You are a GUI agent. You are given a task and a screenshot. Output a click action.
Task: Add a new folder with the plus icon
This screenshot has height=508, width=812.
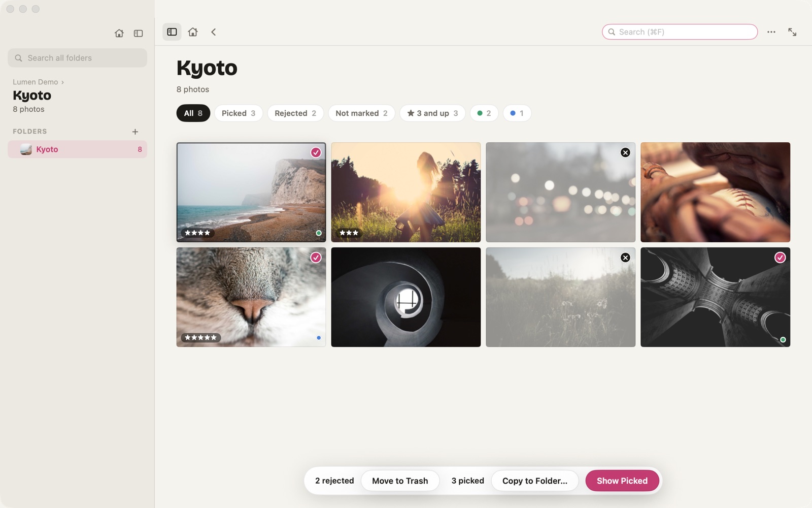(x=135, y=132)
